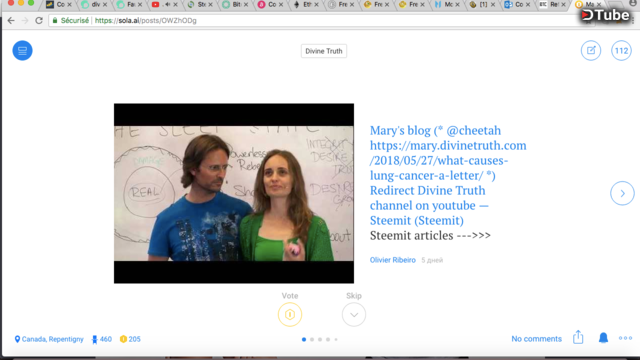Screen dimensions: 640x360
Task: Open the three-dots more options menu
Action: pyautogui.click(x=625, y=338)
